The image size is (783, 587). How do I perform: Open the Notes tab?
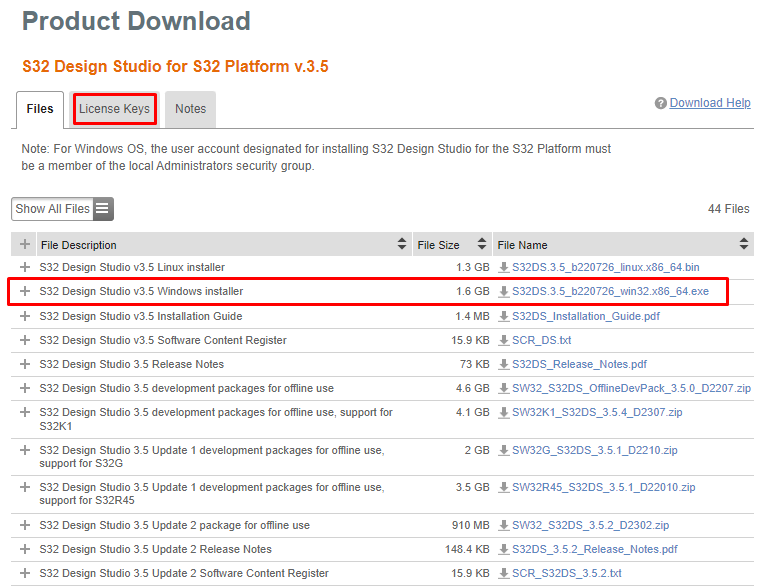190,109
